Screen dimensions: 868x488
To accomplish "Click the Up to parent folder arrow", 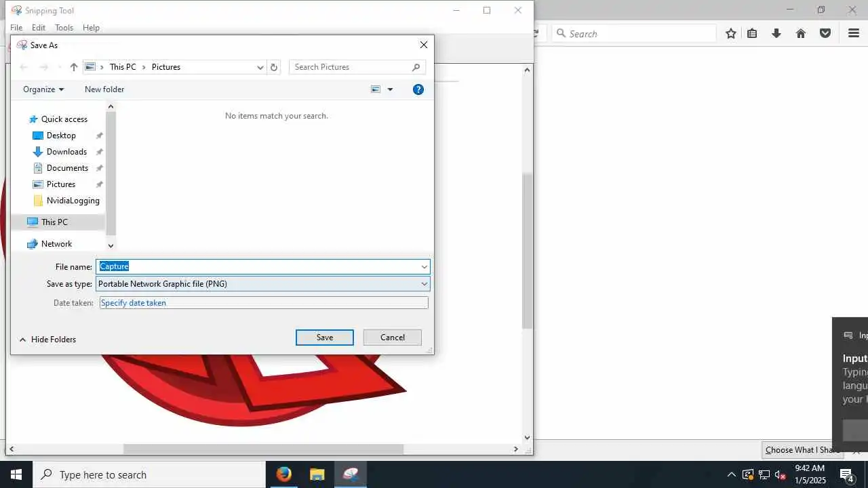I will click(74, 67).
